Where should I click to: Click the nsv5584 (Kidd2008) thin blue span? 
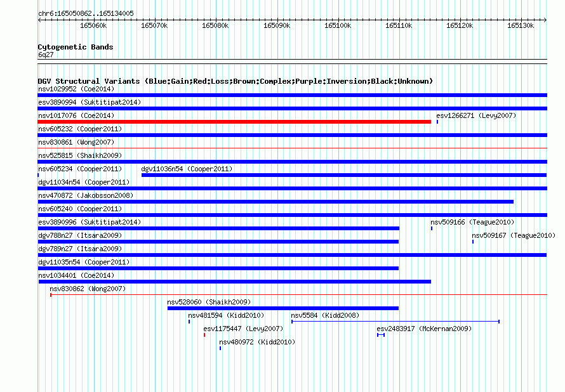click(395, 322)
